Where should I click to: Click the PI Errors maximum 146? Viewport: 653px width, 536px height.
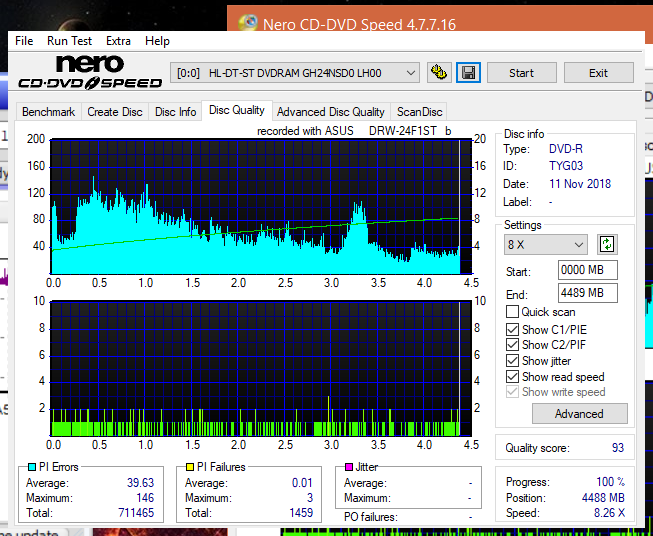point(145,498)
